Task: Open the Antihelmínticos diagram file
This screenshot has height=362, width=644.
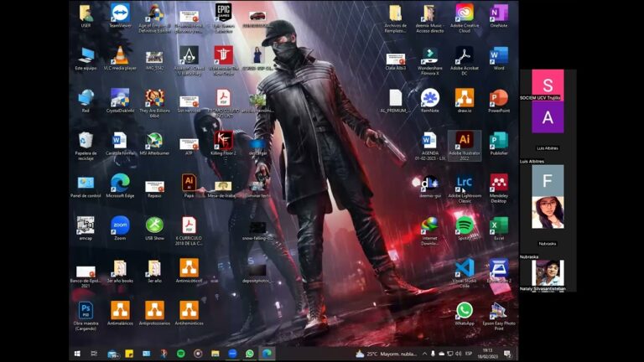Action: [x=189, y=313]
